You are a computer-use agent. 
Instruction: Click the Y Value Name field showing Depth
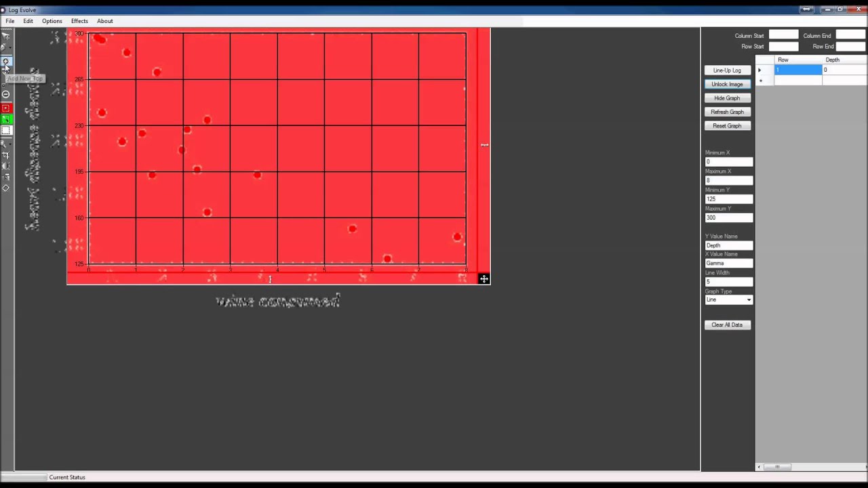(729, 245)
